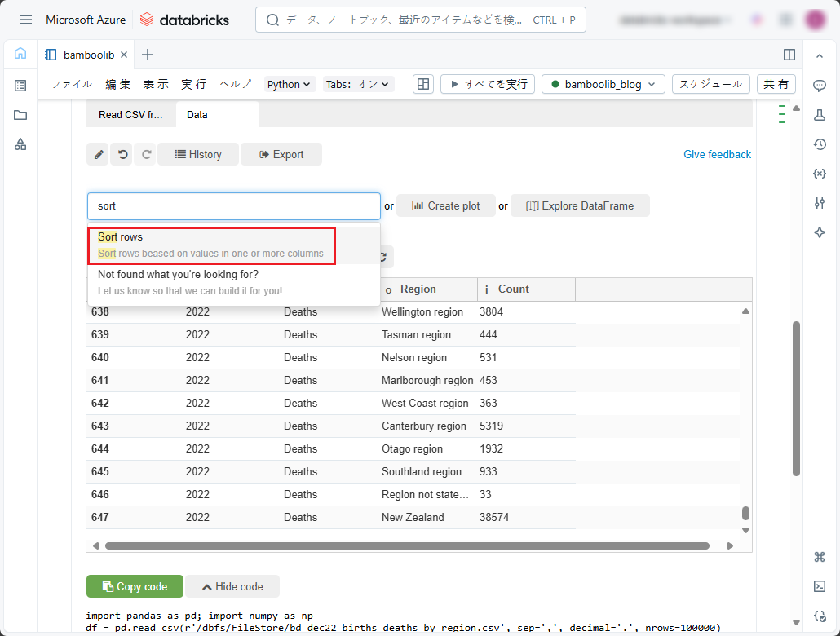The height and width of the screenshot is (636, 840).
Task: Click the transformation search field containing sort
Action: click(234, 206)
